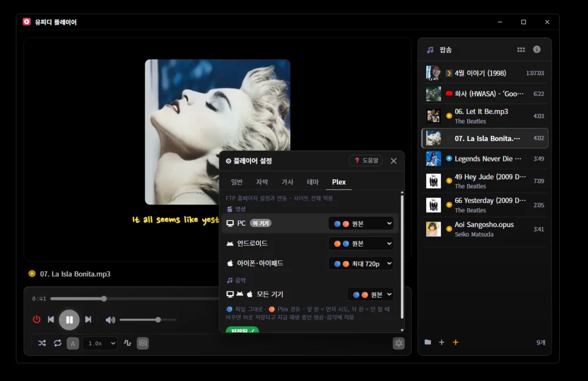Open the 안드로이드 video quality dropdown

coord(361,244)
